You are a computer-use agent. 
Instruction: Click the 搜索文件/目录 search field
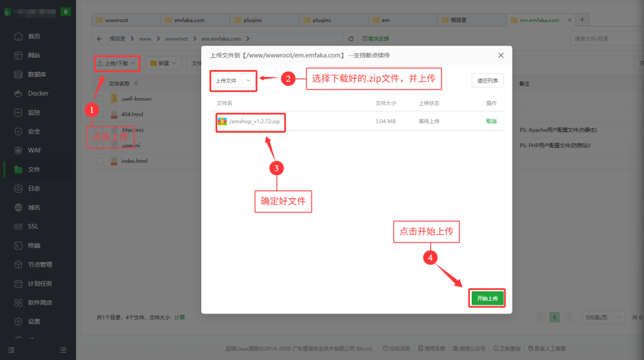(606, 38)
